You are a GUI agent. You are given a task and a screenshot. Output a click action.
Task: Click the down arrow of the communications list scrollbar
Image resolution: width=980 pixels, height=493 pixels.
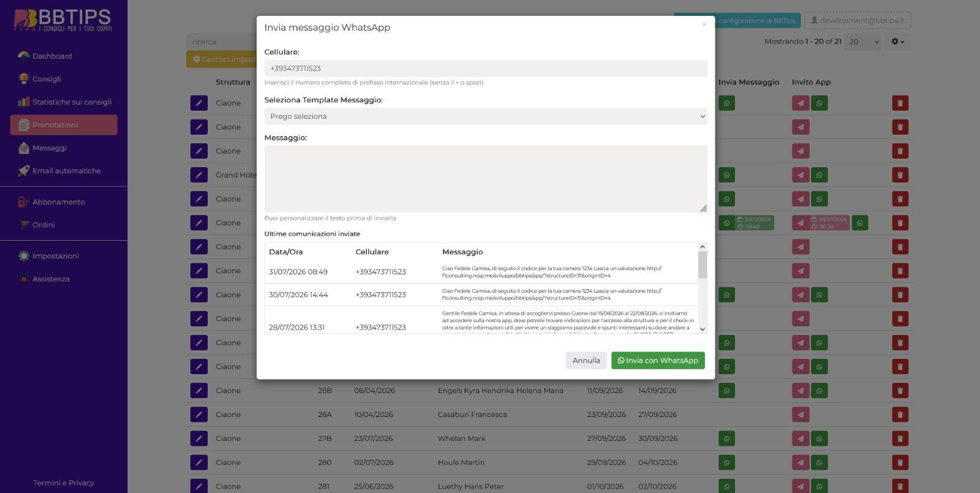(703, 329)
